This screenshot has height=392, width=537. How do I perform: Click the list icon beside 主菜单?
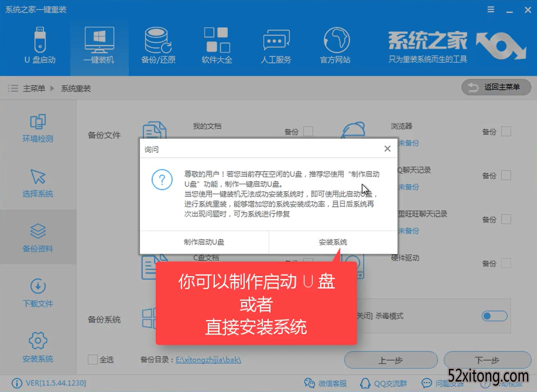click(x=13, y=88)
